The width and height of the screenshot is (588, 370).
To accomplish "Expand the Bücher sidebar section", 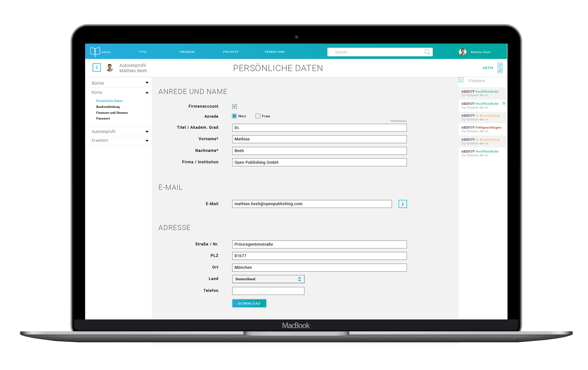I will [119, 83].
